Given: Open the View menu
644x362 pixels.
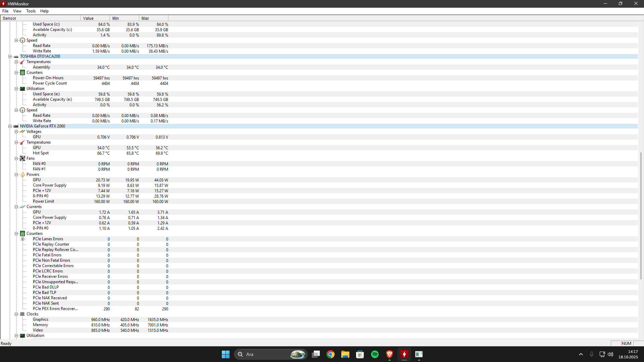Looking at the screenshot, I should tap(17, 11).
